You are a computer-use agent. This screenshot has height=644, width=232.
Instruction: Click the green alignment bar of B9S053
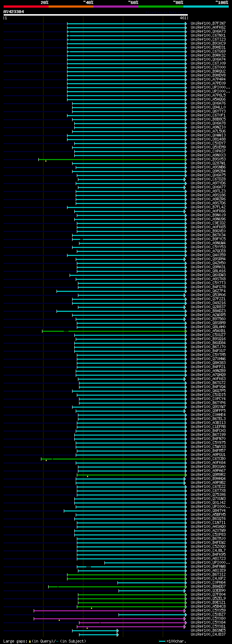coord(112,159)
